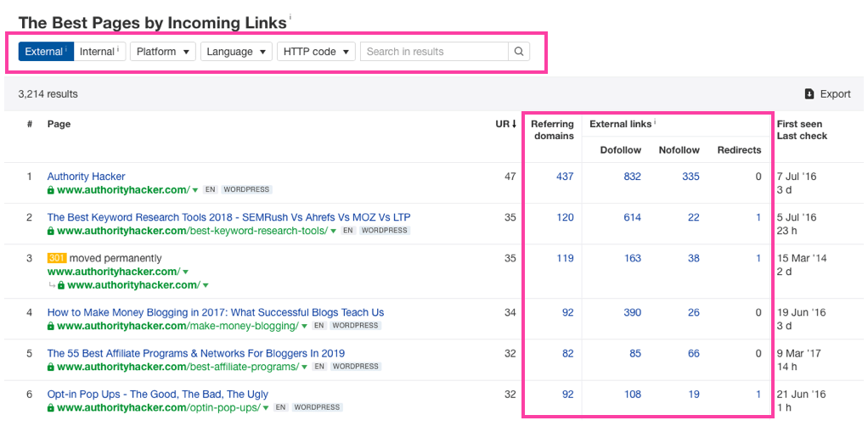Click the Export download icon
Image resolution: width=868 pixels, height=443 pixels.
pyautogui.click(x=809, y=94)
